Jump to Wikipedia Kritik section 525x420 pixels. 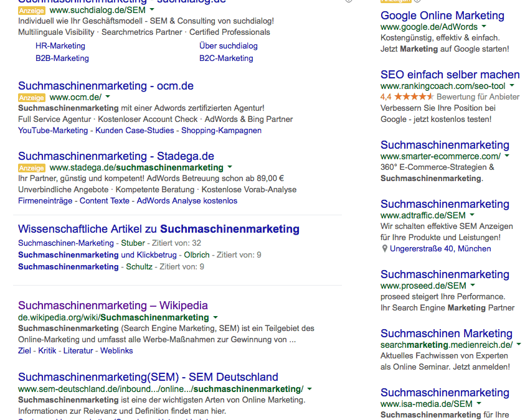click(47, 351)
